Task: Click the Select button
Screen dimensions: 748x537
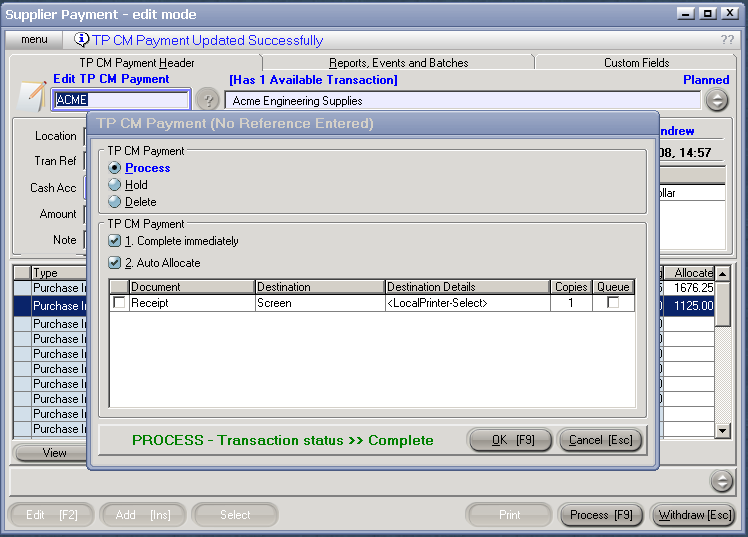Action: [235, 515]
